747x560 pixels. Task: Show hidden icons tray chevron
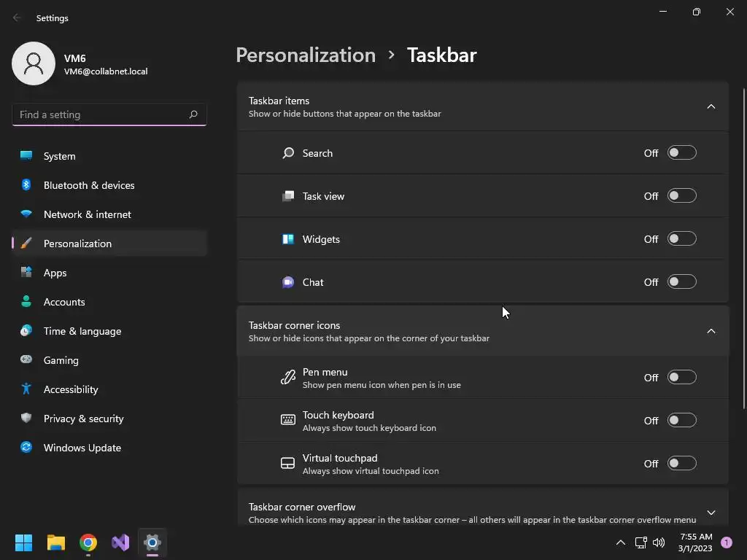click(620, 542)
